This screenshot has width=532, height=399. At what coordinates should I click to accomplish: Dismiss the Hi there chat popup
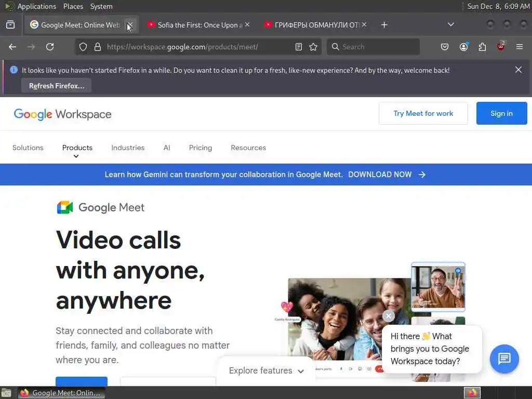[389, 316]
